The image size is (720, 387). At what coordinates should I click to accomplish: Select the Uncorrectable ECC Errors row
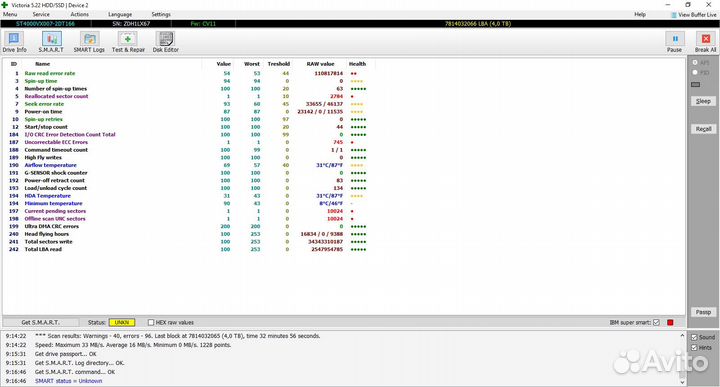188,142
